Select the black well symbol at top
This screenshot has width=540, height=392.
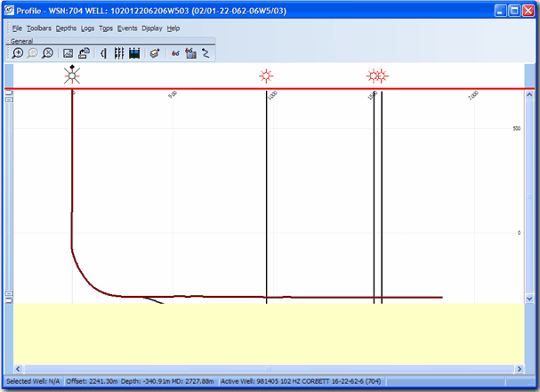point(72,75)
